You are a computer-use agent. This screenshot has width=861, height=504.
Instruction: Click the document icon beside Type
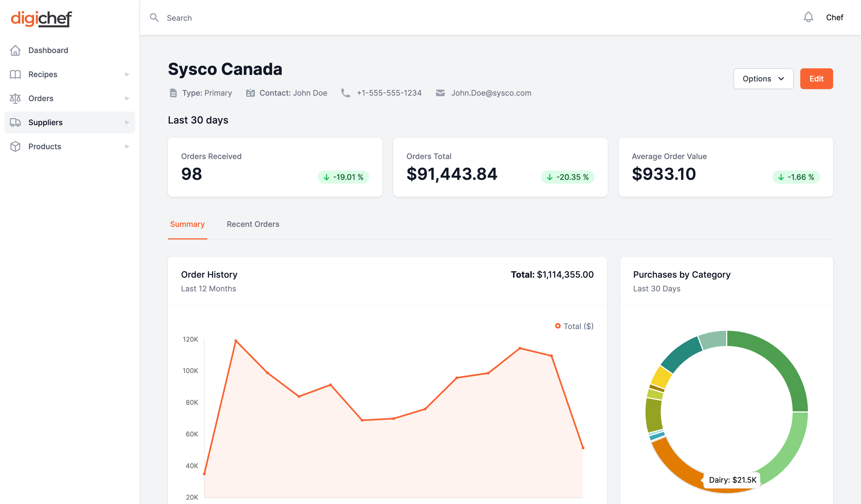tap(173, 93)
